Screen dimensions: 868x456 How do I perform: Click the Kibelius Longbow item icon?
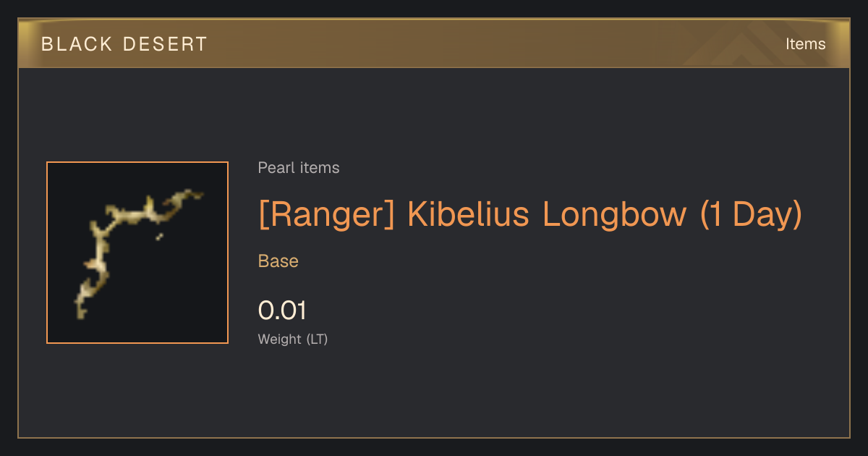coord(137,253)
